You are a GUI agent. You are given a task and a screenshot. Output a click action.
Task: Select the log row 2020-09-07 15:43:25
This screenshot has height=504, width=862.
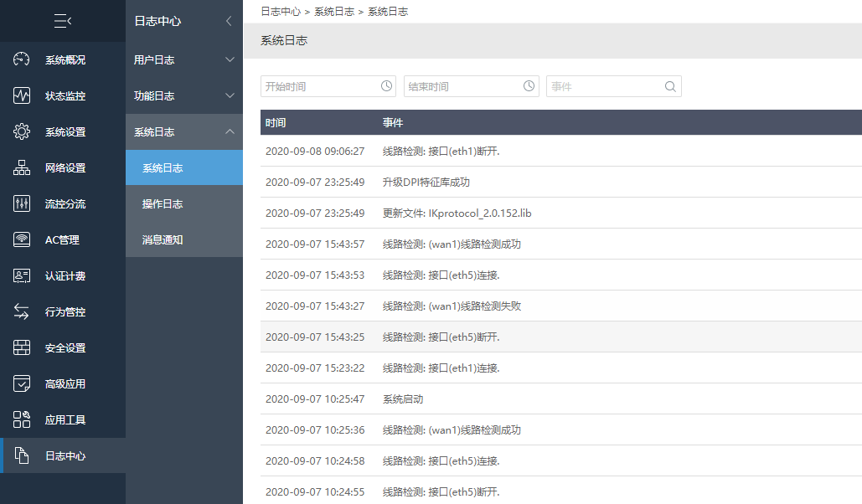click(x=560, y=337)
